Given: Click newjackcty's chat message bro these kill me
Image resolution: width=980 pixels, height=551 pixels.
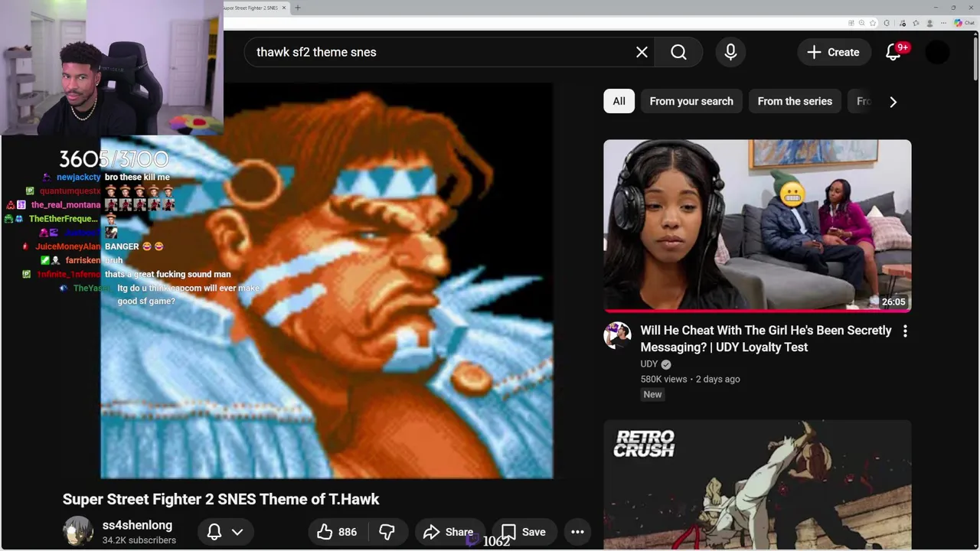Looking at the screenshot, I should click(x=137, y=177).
